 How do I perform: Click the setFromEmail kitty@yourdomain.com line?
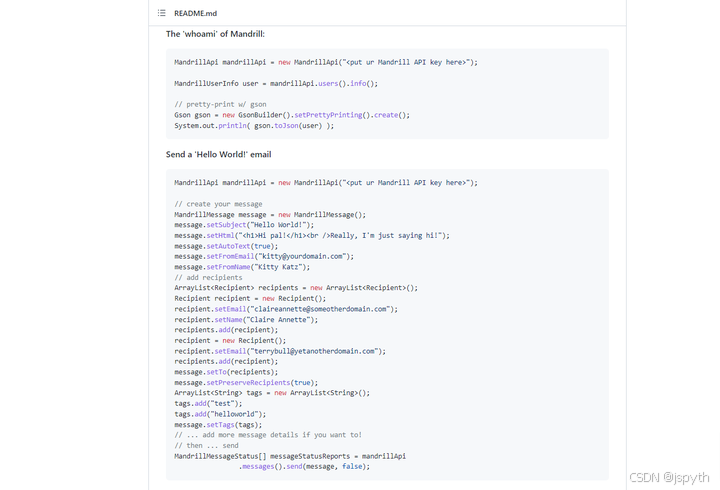[x=264, y=256]
